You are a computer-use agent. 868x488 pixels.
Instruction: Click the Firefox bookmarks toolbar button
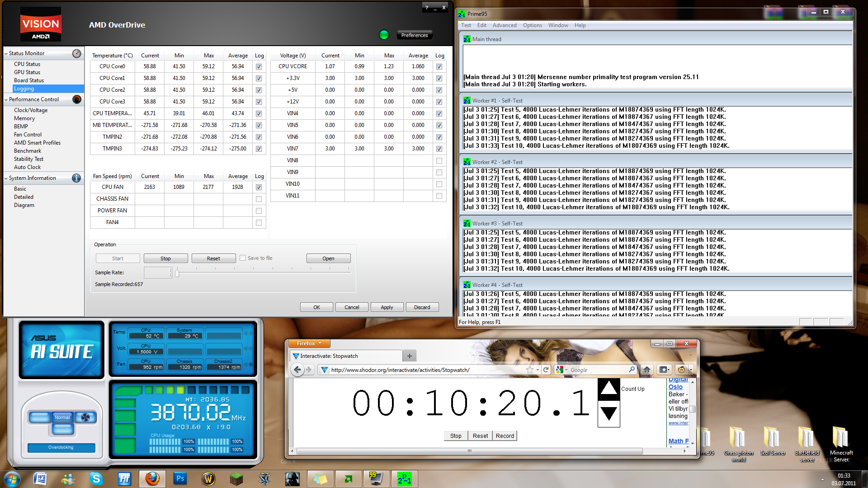pyautogui.click(x=664, y=370)
